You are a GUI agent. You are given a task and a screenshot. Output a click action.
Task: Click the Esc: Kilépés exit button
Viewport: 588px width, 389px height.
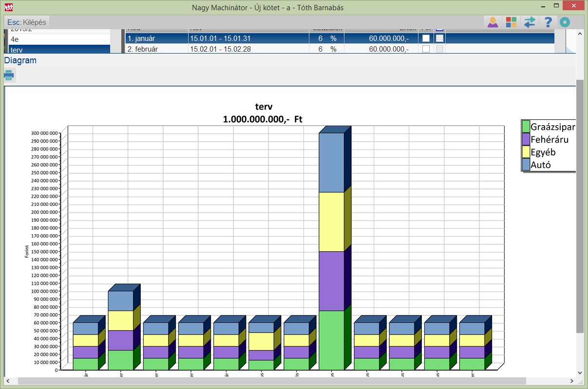27,22
